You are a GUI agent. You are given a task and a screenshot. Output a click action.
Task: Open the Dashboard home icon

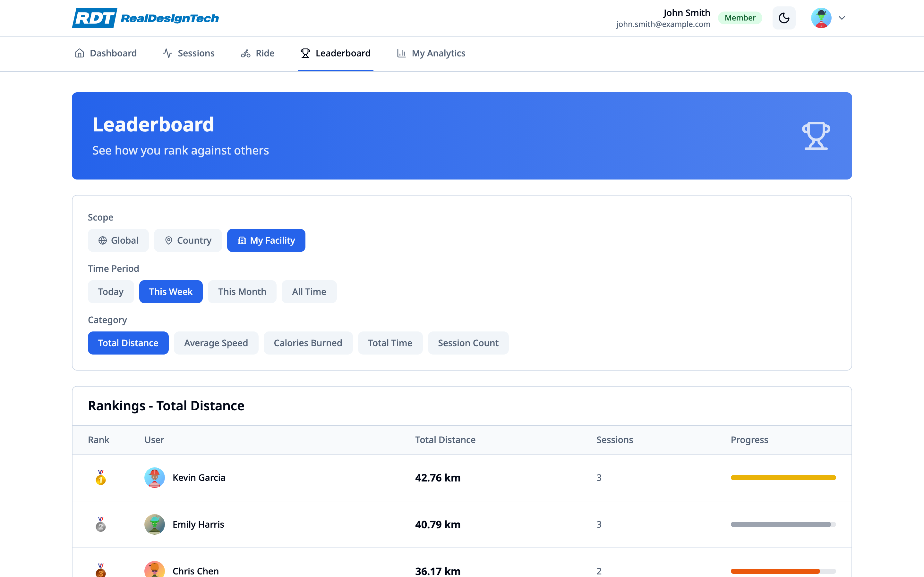[x=80, y=53]
